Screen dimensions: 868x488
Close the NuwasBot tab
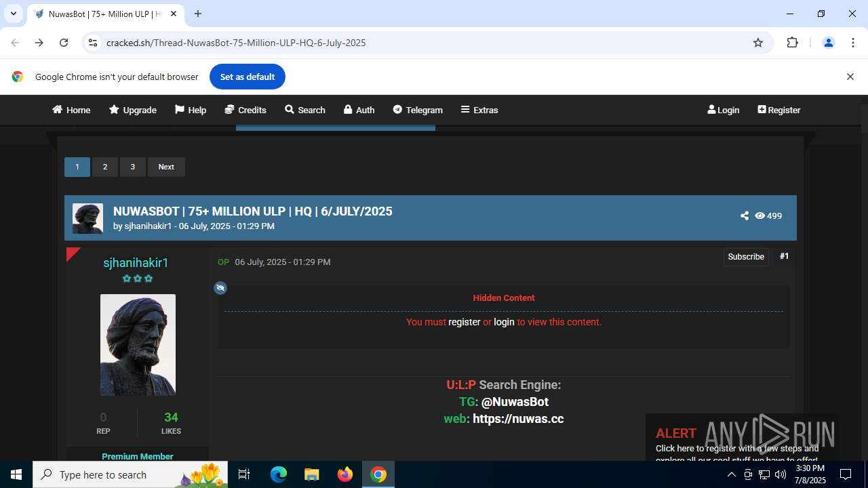click(174, 14)
